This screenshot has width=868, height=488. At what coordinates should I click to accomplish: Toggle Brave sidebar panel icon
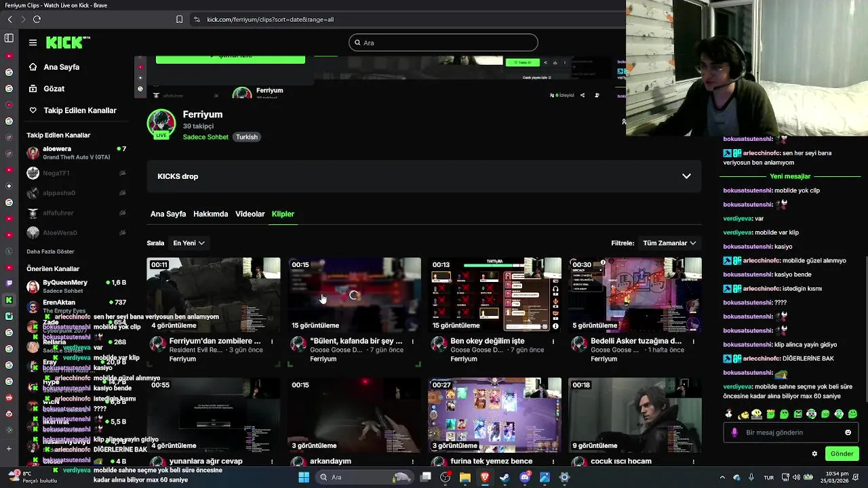(x=9, y=38)
